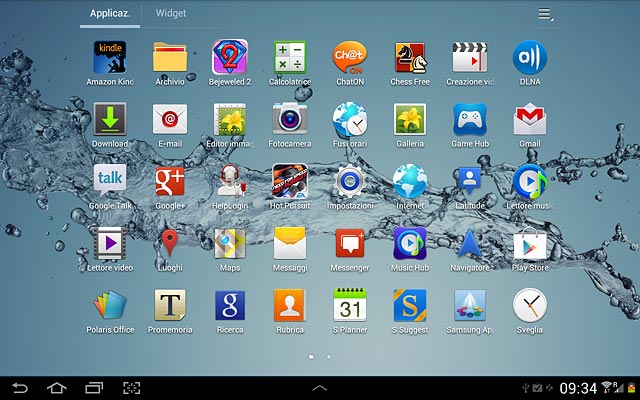Open the Latitude app
Screen dimensions: 640x400
click(x=470, y=187)
